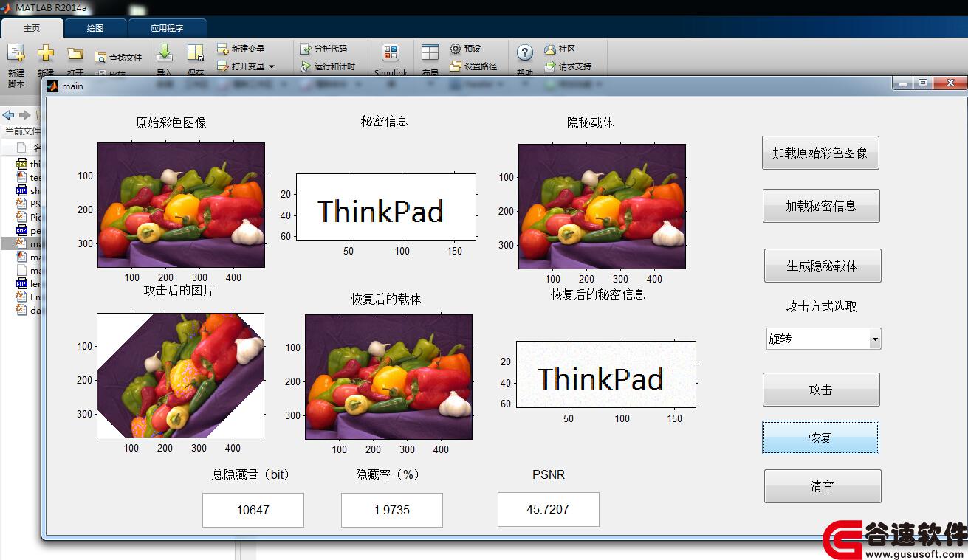Image resolution: width=968 pixels, height=560 pixels.
Task: Click the green Import Data (导入) icon
Action: pos(165,52)
